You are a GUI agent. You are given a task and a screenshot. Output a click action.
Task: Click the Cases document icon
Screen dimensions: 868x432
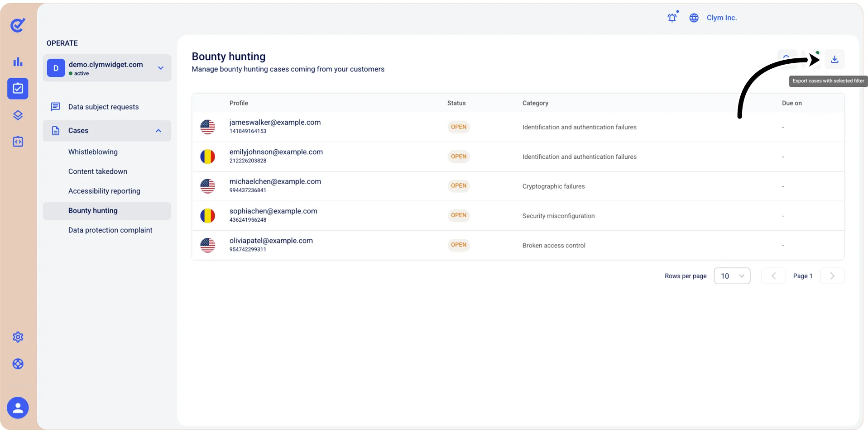tap(55, 131)
